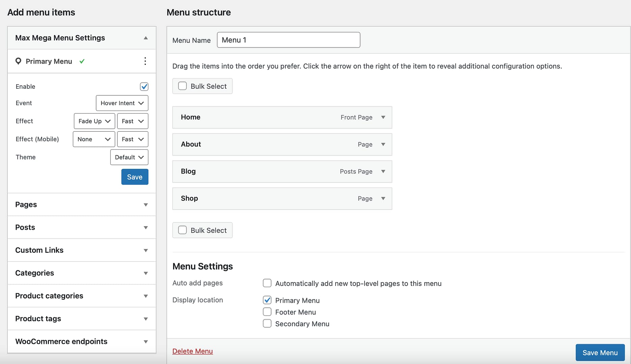Toggle the Enable checkbox for Max Mega Menu
Screen dimensions: 631x364
tap(144, 87)
